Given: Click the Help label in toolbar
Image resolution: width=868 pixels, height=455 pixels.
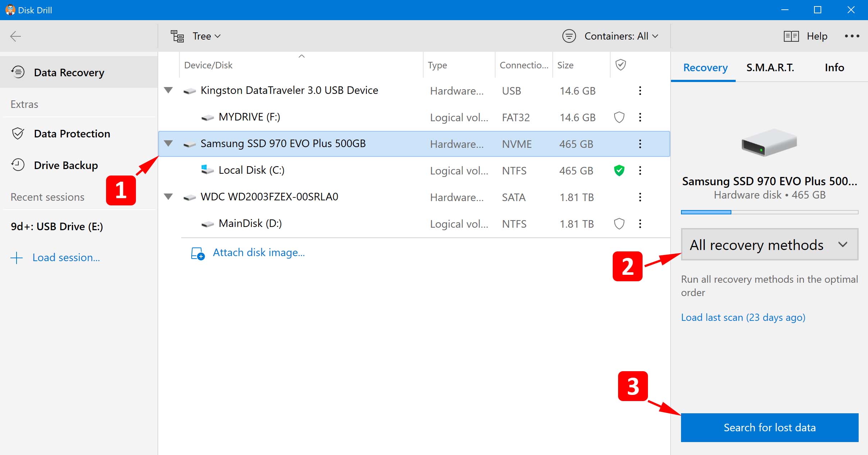Looking at the screenshot, I should pos(817,36).
